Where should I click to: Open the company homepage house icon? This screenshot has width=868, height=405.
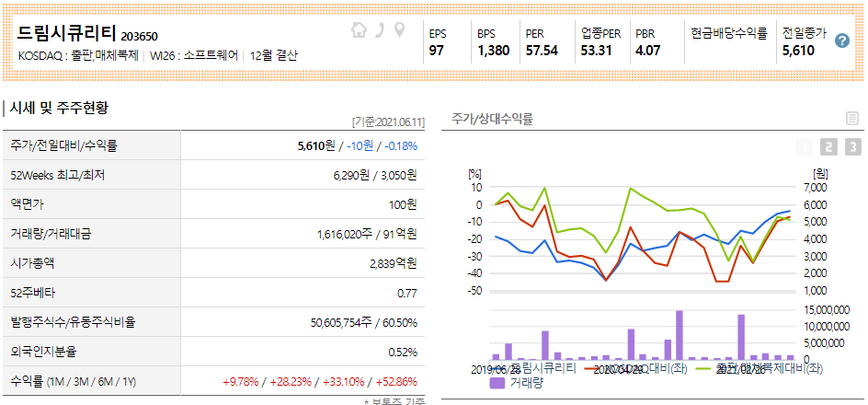[360, 30]
